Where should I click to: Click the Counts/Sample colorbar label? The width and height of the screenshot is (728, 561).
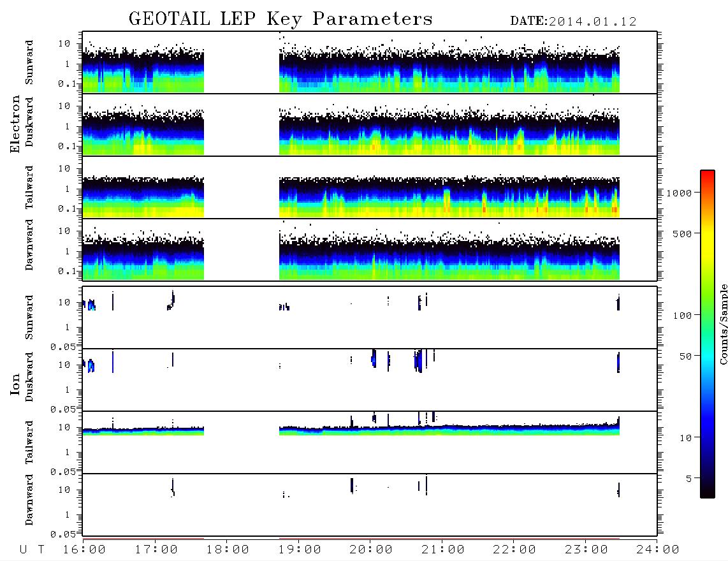723,324
